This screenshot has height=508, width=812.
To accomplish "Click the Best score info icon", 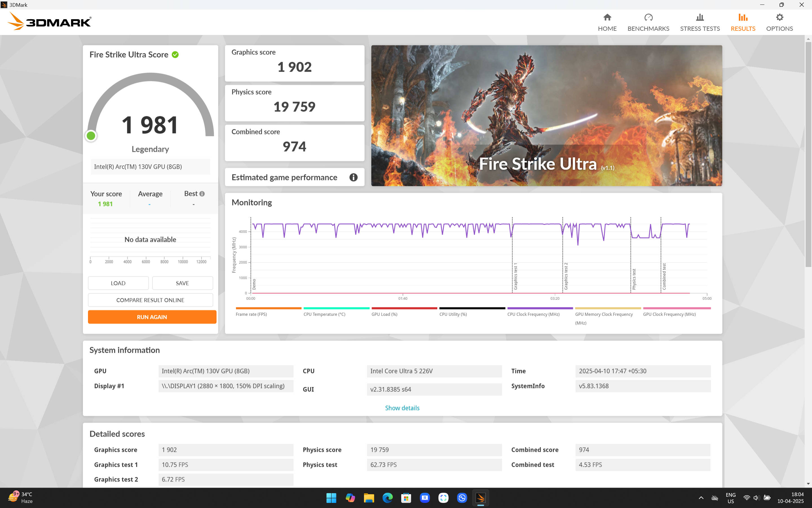I will (202, 194).
